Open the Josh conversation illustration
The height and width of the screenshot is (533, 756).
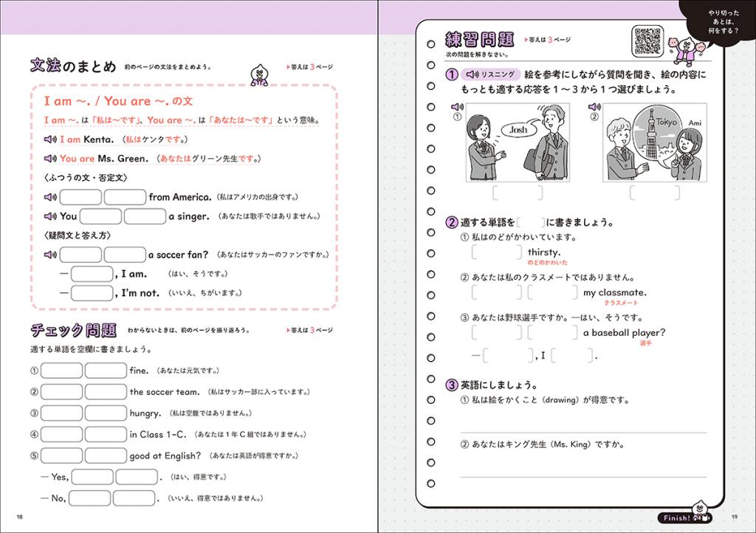pyautogui.click(x=518, y=142)
